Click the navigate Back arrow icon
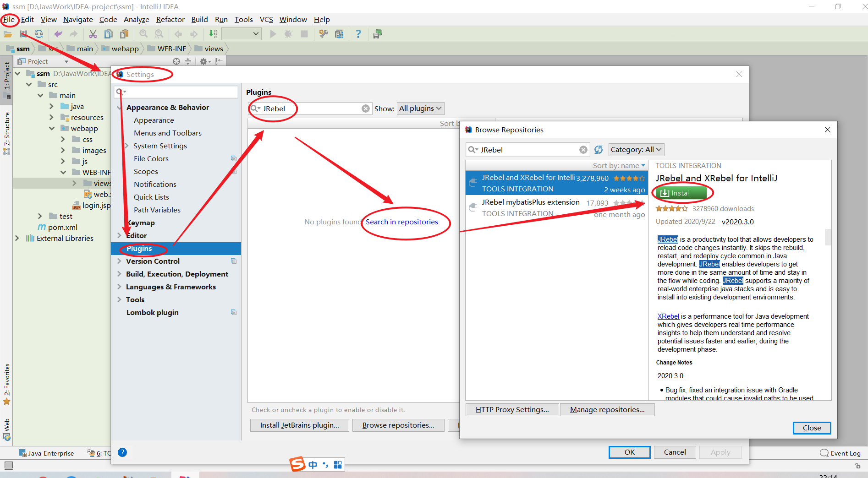Screen dimensions: 868x478 [x=178, y=34]
